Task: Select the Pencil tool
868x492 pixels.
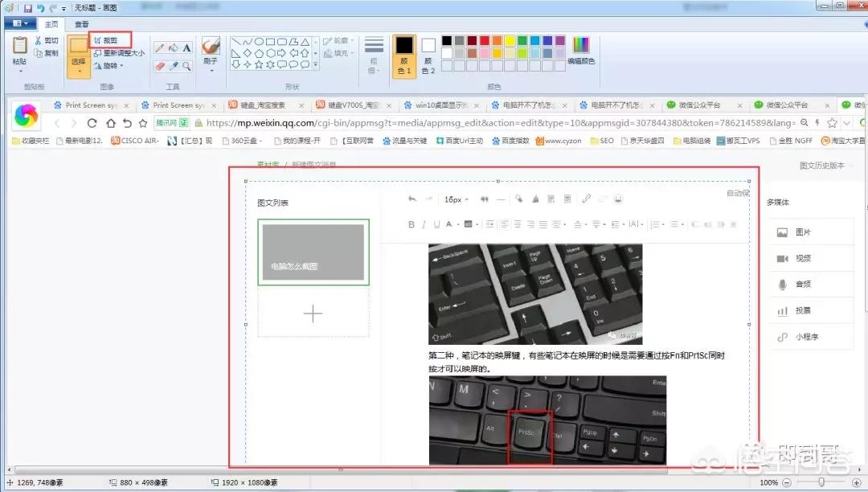Action: pos(159,48)
